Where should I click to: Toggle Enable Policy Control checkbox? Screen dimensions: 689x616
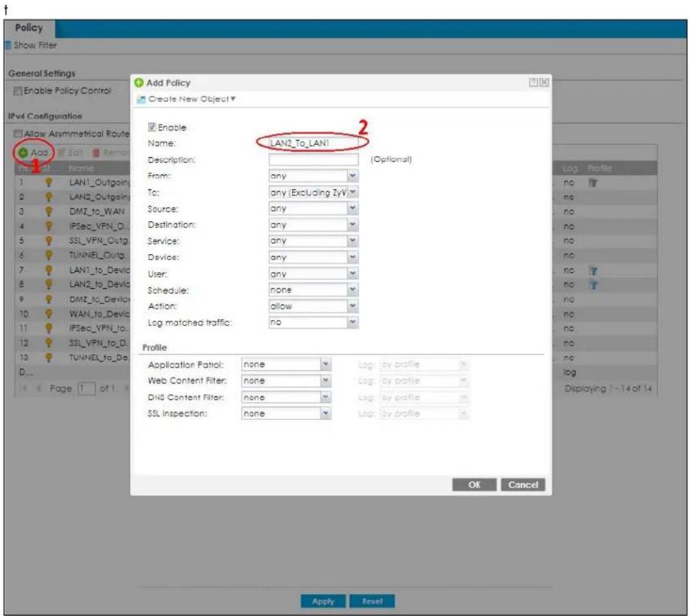pos(18,91)
